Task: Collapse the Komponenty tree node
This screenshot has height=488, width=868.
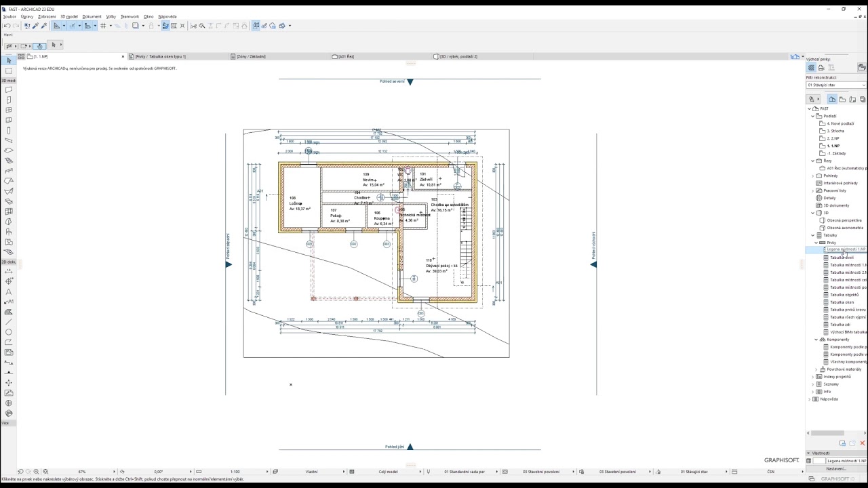Action: coord(816,340)
